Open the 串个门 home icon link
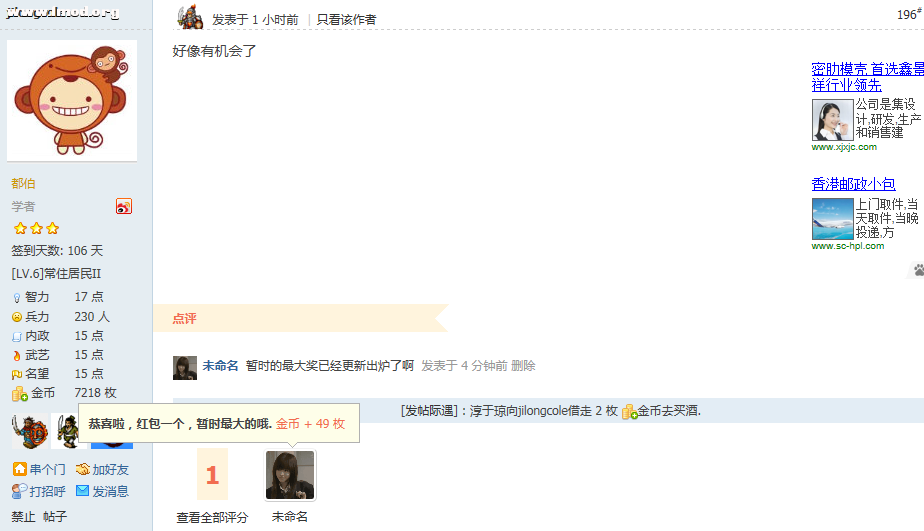Screen dimensions: 924x531 tap(19, 469)
